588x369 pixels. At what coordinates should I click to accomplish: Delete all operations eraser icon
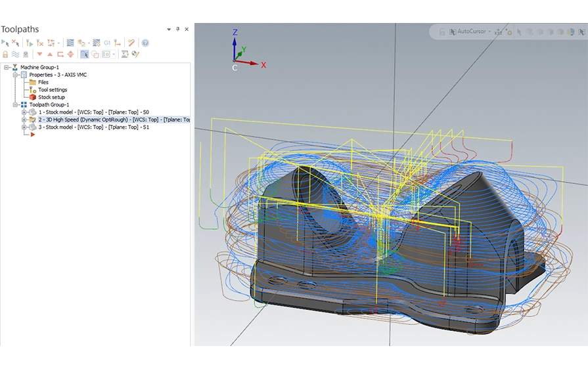[131, 43]
